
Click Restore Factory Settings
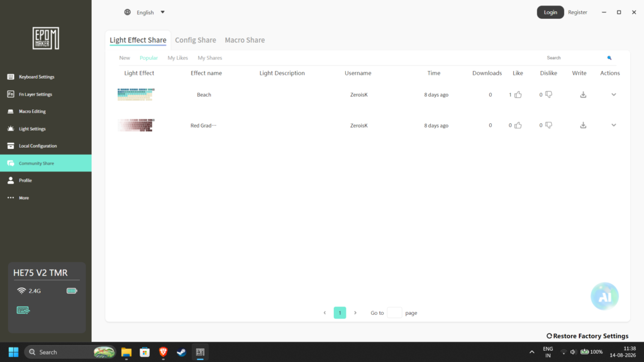tap(587, 336)
